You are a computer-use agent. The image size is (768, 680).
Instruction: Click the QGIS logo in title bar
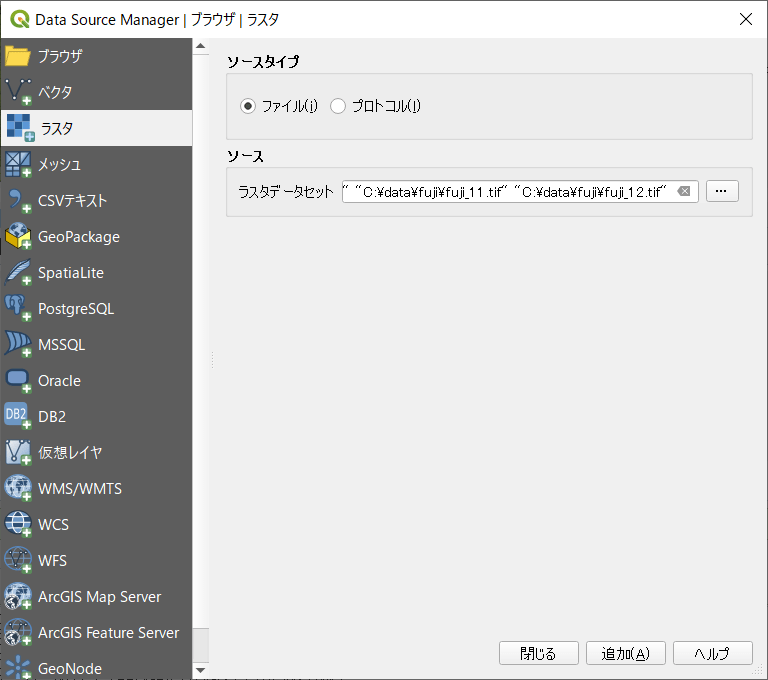tap(20, 20)
